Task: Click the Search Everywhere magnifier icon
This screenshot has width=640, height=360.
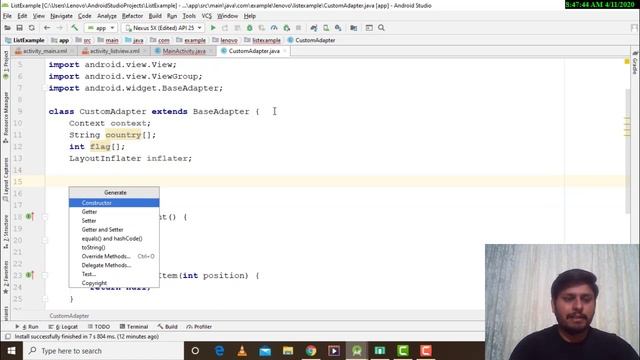Action: click(x=381, y=28)
